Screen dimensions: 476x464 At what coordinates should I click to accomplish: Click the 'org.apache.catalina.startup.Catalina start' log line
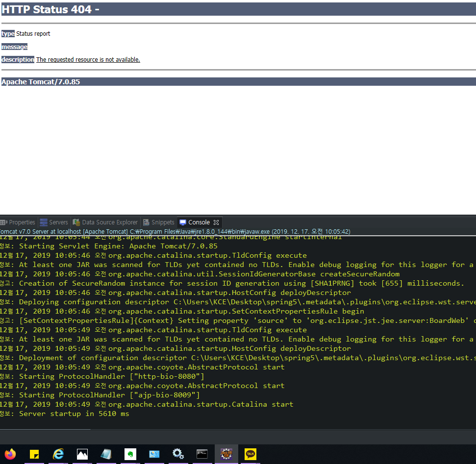click(x=147, y=405)
